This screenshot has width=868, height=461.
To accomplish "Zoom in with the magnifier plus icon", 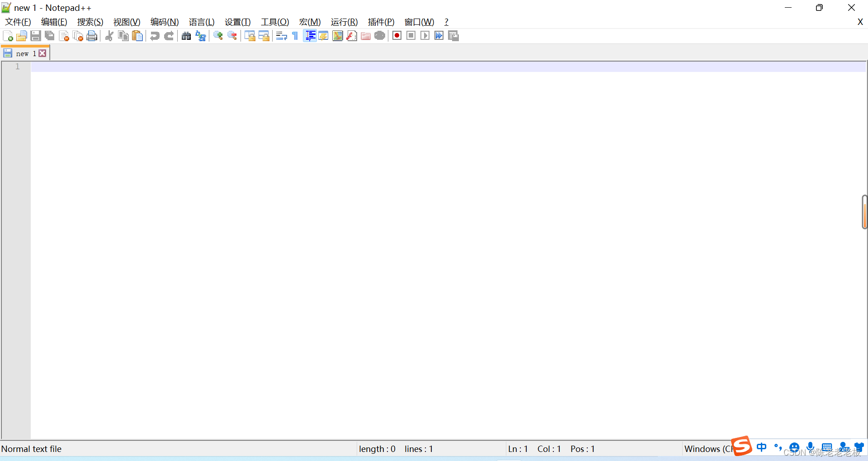I will tap(218, 36).
